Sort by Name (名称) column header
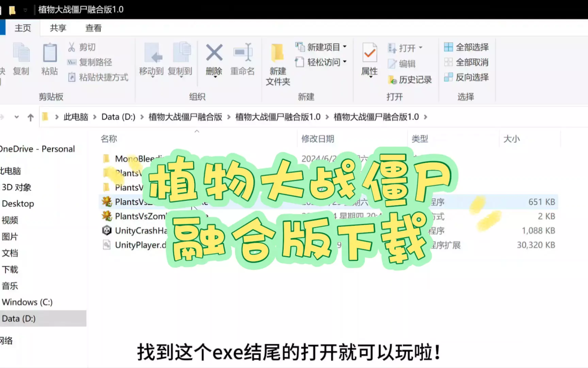Image resolution: width=588 pixels, height=368 pixels. (109, 139)
